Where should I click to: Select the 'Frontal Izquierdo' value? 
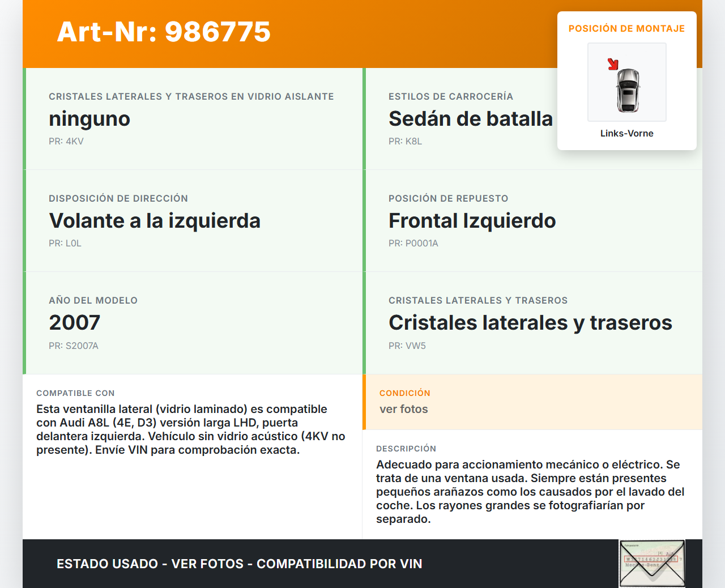(472, 221)
